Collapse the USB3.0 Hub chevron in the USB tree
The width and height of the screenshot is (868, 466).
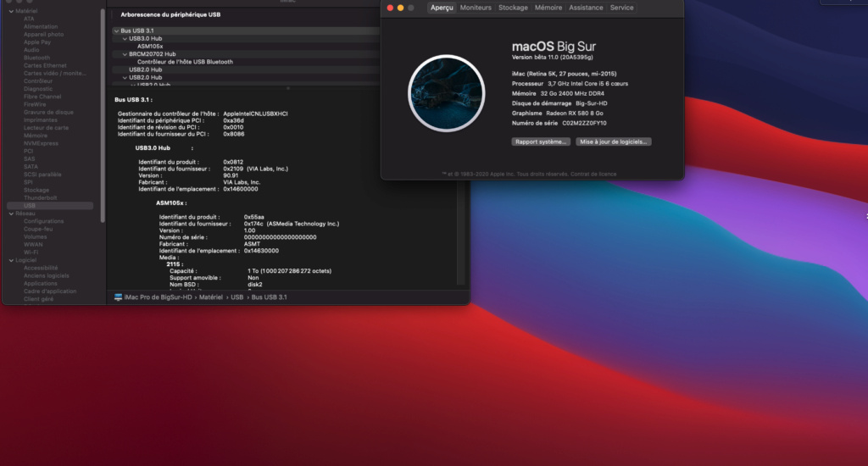coord(125,39)
